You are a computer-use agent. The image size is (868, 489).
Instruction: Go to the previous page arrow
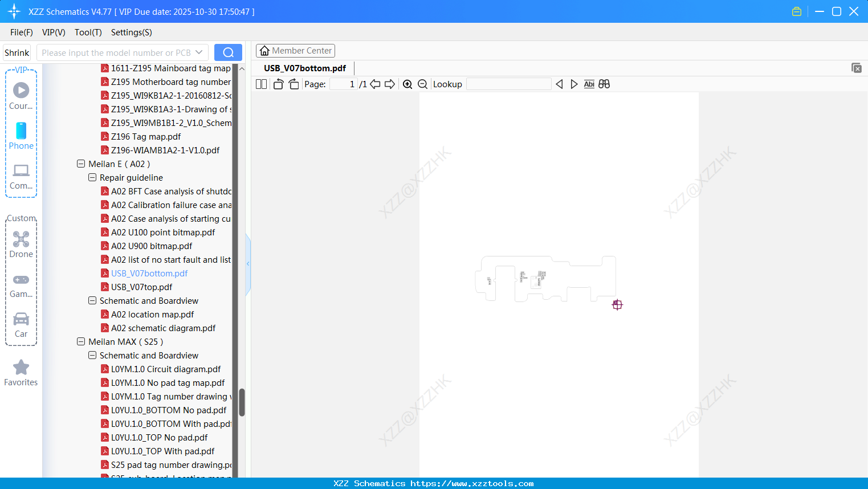[375, 84]
